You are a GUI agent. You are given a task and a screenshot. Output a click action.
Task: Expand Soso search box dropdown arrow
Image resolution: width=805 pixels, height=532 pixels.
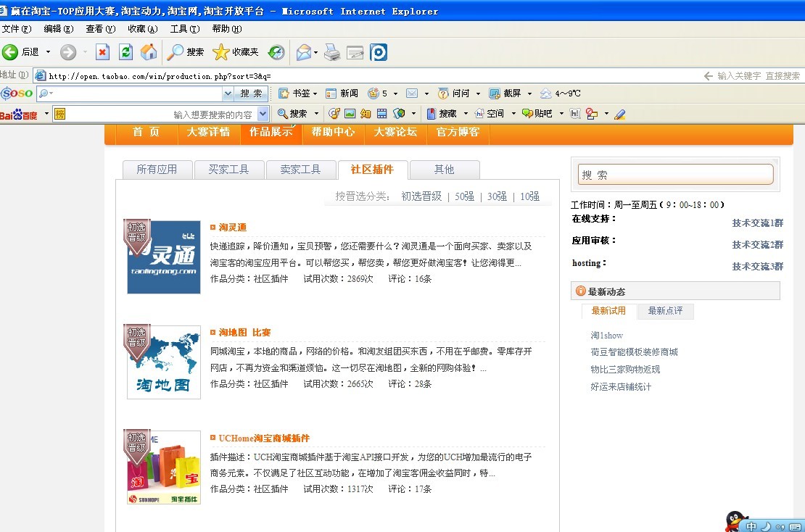pyautogui.click(x=228, y=93)
